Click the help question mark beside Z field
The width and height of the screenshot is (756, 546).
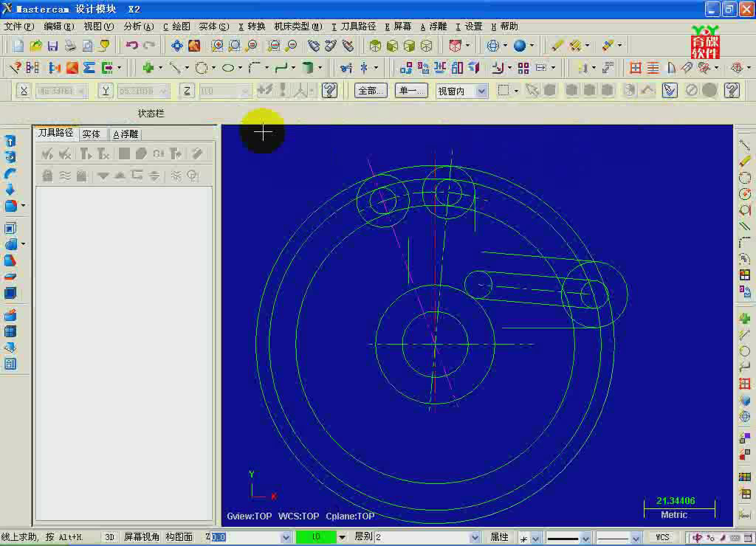(x=330, y=91)
